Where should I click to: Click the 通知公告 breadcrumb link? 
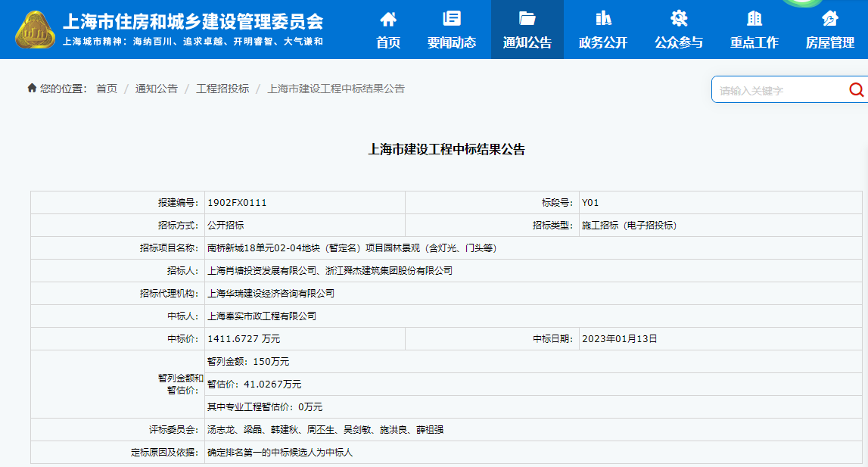(x=156, y=89)
